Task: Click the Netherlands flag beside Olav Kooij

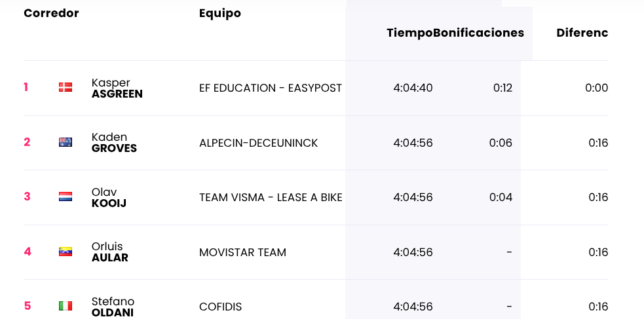Action: 66,197
